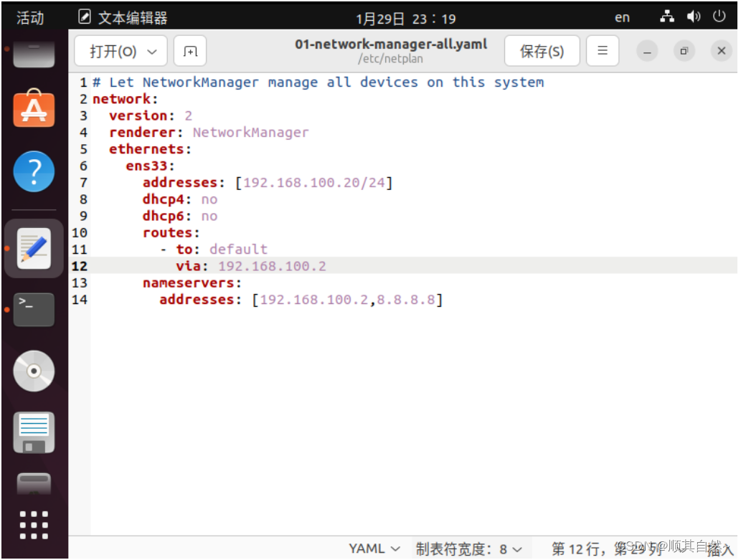Click the network icon in the top bar

666,16
